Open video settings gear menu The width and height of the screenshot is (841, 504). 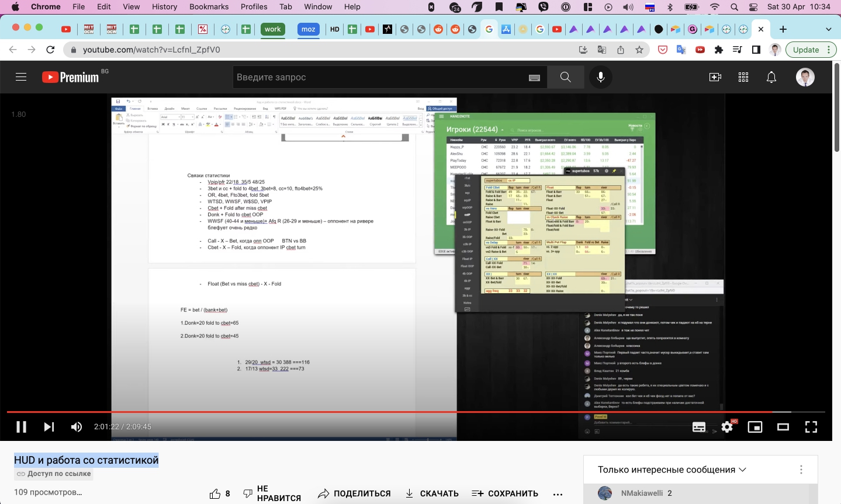pos(727,427)
